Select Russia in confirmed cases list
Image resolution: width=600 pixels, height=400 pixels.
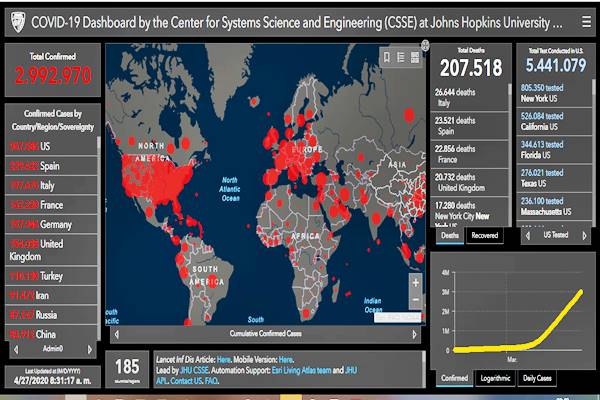[x=51, y=315]
